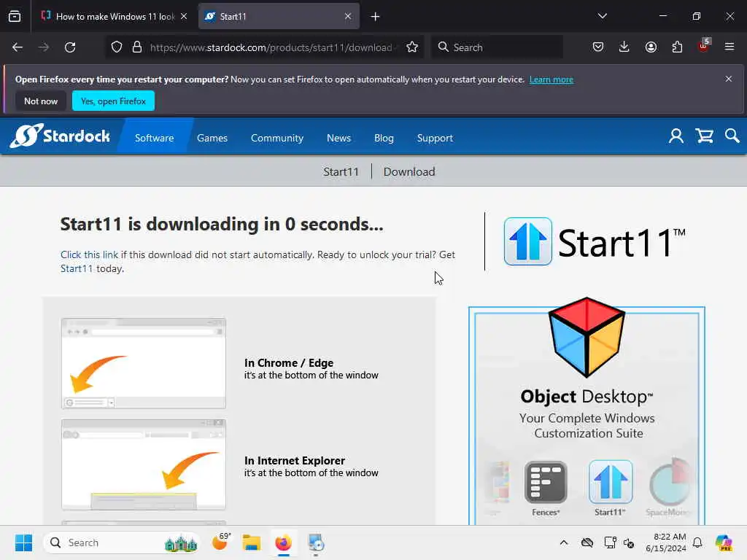Viewport: 747px width, 560px height.
Task: Open the Stardock shopping cart
Action: tap(704, 136)
